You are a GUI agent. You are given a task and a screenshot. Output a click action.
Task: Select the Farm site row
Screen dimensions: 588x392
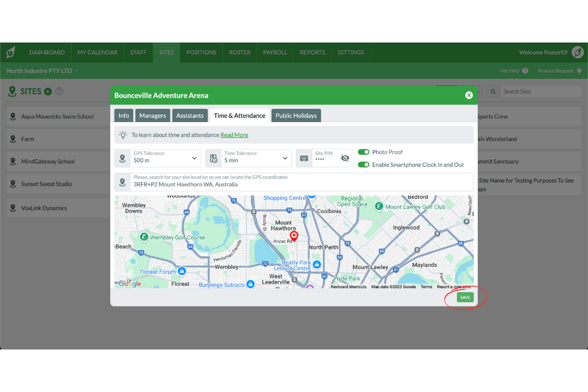tap(58, 139)
